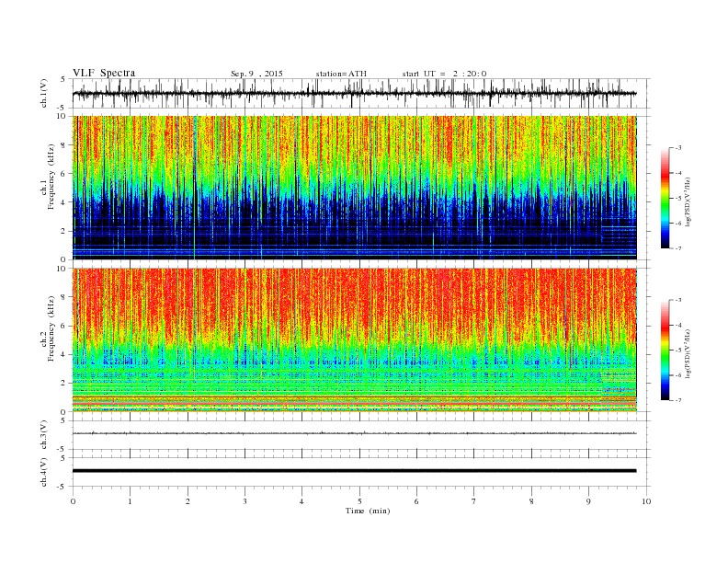Select the ch.3 voltage waveform panel

(x=361, y=435)
